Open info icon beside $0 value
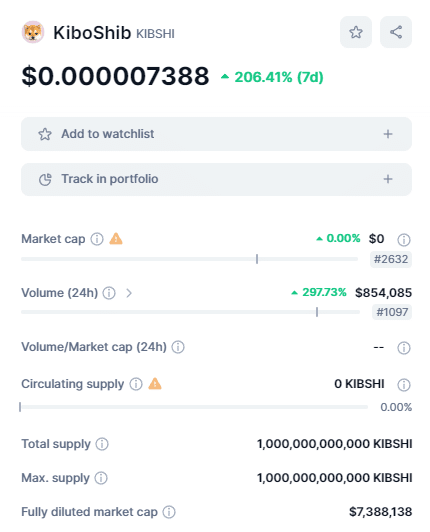 tap(404, 240)
